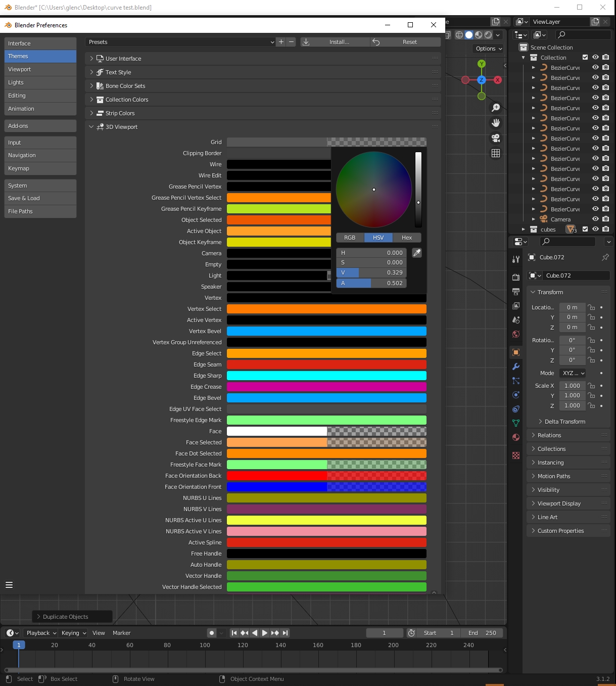Image resolution: width=616 pixels, height=686 pixels.
Task: Switch to the Interface preferences tab
Action: (x=40, y=43)
